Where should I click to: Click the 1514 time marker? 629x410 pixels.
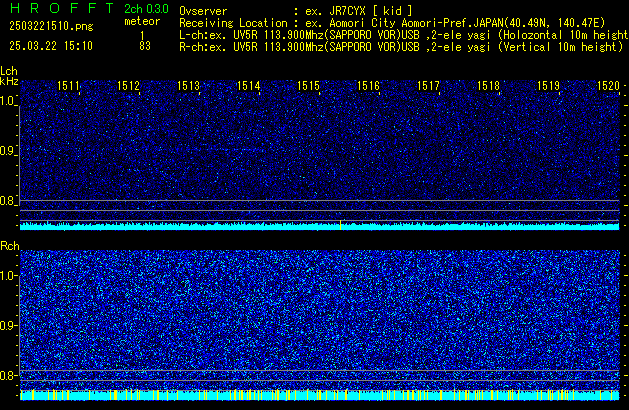click(249, 86)
